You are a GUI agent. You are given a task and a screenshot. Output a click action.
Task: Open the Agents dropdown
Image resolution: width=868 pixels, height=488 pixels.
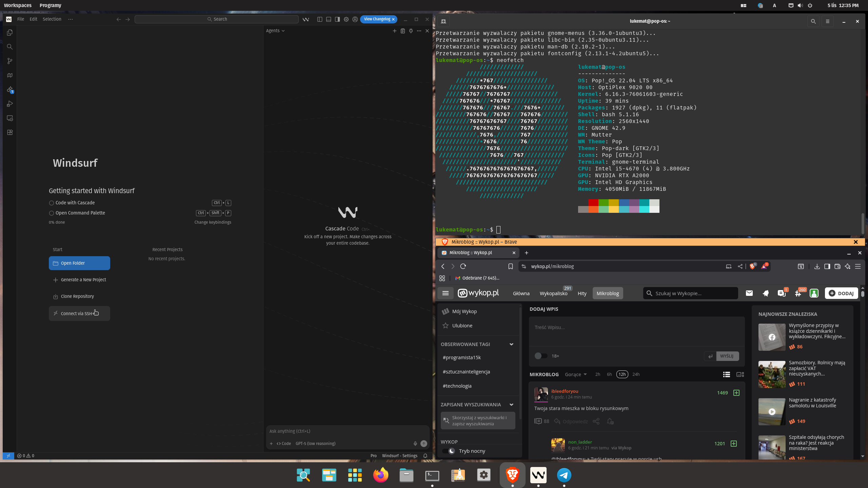(x=275, y=31)
